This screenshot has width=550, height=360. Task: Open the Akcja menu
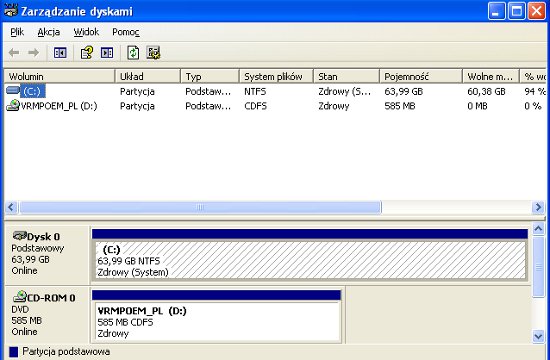pos(49,32)
